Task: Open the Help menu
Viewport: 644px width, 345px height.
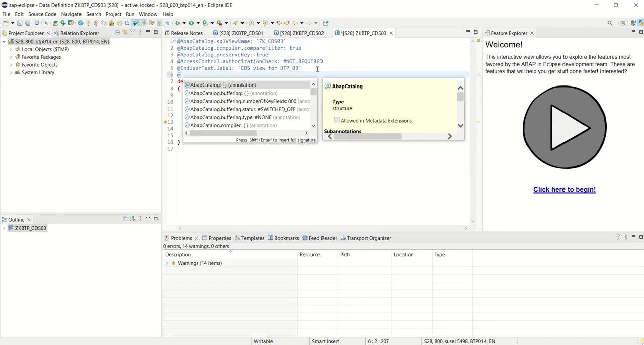Action: point(168,14)
